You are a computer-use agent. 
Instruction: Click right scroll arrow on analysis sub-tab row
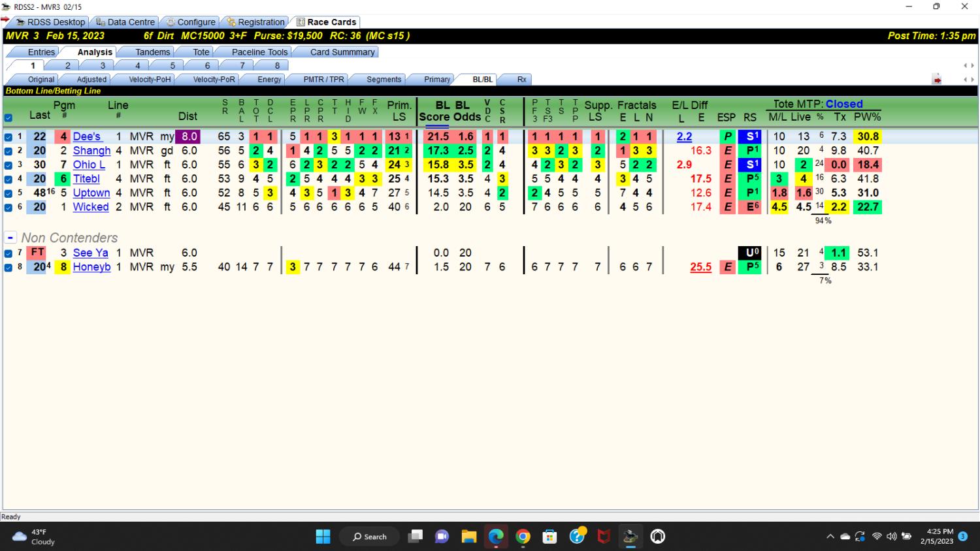[x=972, y=80]
